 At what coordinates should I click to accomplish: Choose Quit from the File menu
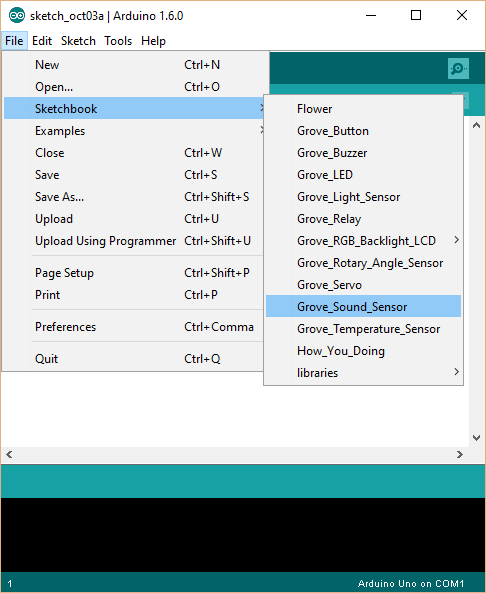134,359
